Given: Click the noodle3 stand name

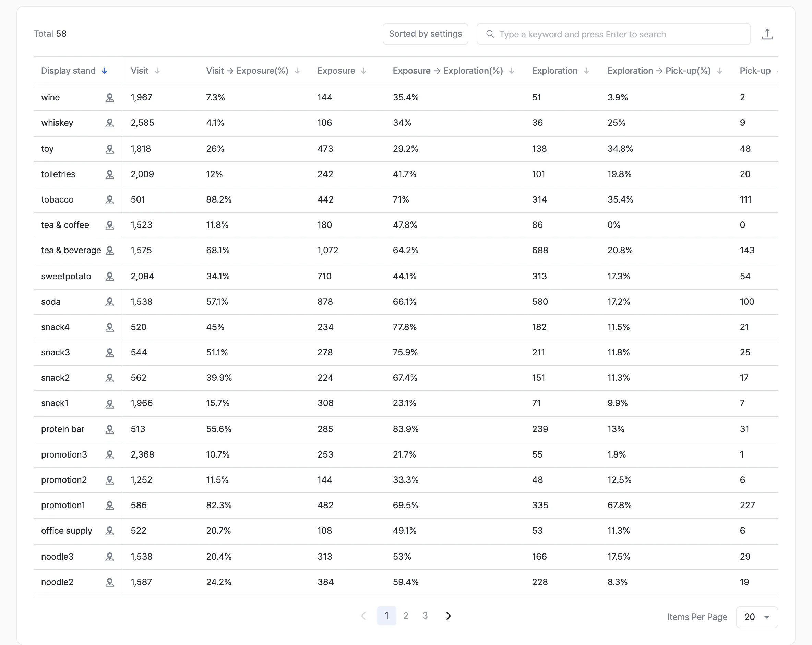Looking at the screenshot, I should [57, 557].
